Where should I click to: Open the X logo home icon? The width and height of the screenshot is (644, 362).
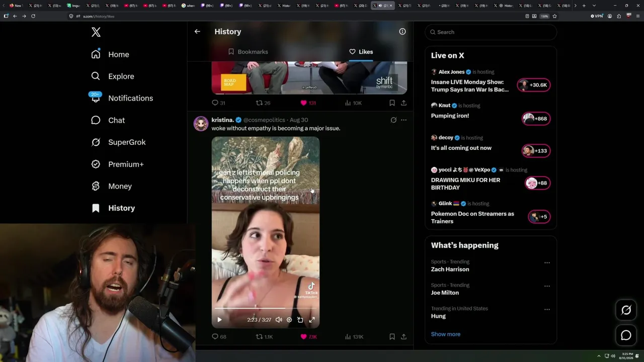96,32
